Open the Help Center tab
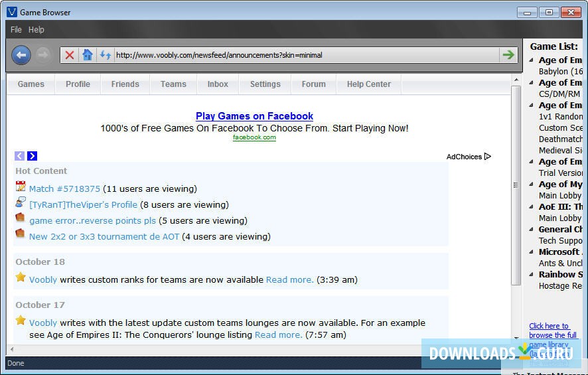Viewport: 588px width, 375px height. point(369,84)
